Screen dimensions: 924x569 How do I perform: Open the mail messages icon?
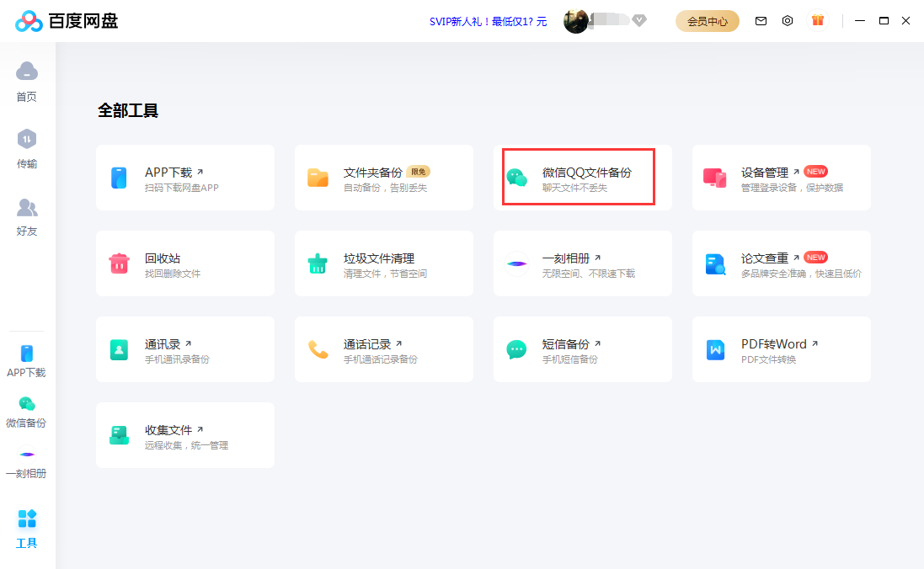(761, 21)
